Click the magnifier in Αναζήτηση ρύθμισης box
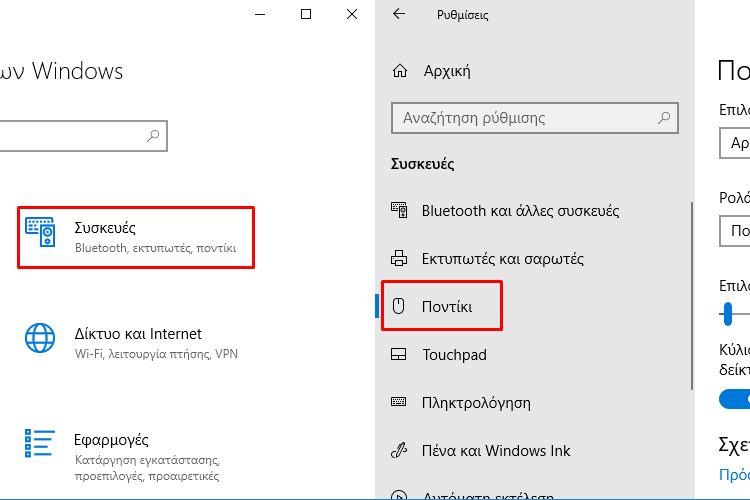The width and height of the screenshot is (750, 500). 664,118
